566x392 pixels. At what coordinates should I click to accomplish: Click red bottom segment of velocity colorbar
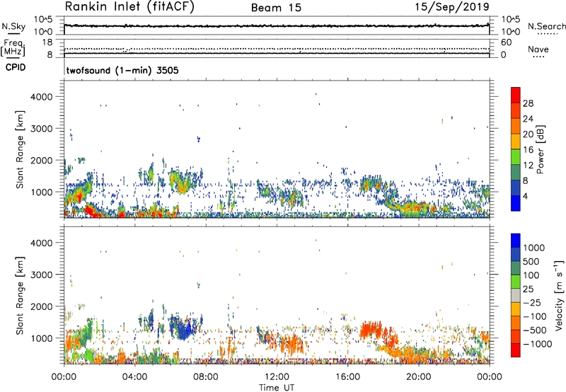coord(516,350)
